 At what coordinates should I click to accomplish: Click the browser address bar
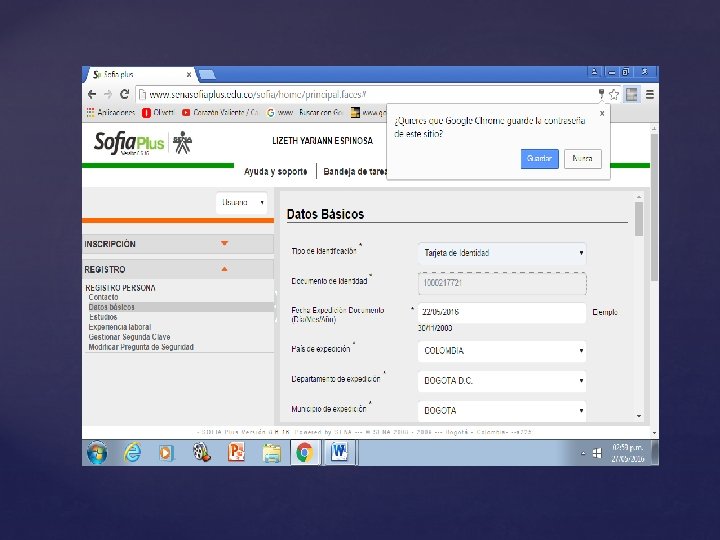click(x=366, y=95)
